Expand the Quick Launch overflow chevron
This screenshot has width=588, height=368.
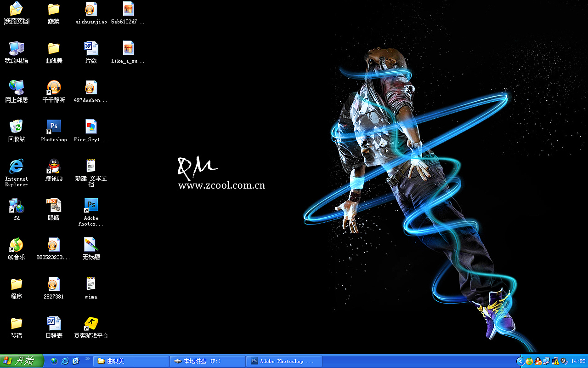(87, 358)
